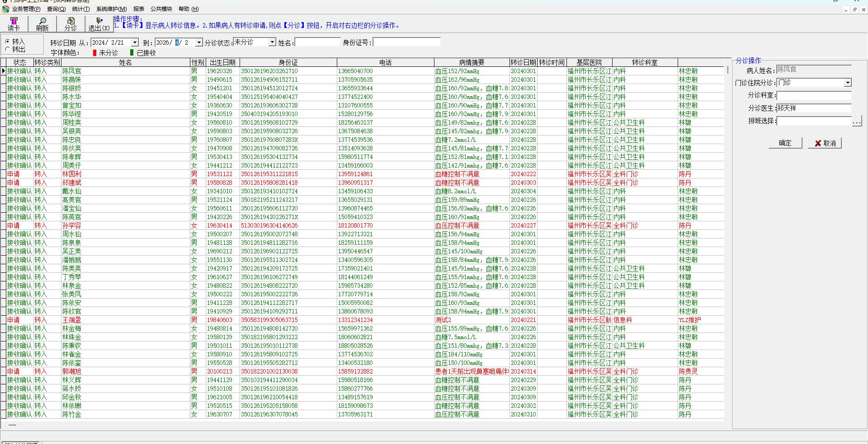Screen dimensions: 868x444
Task: Open the 报表 menu
Action: 139,9
